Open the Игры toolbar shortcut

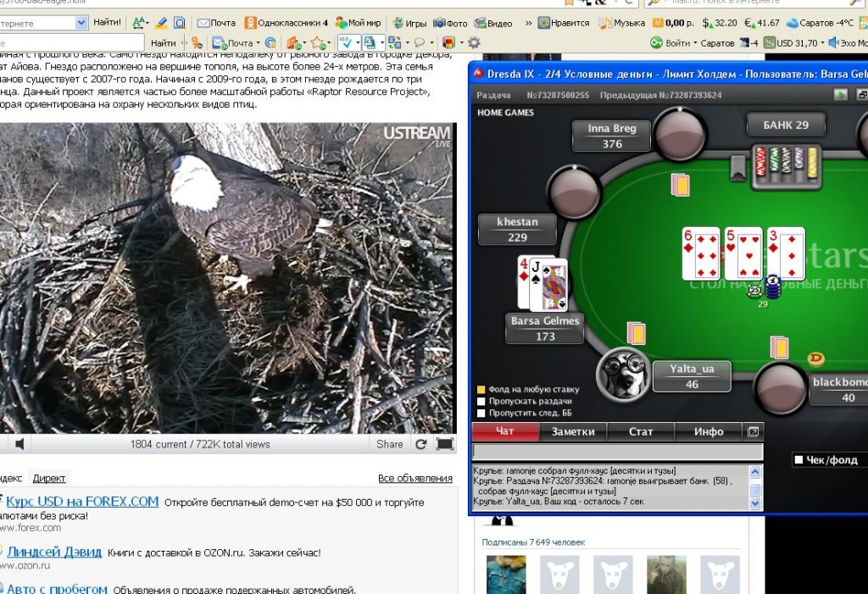(x=409, y=23)
